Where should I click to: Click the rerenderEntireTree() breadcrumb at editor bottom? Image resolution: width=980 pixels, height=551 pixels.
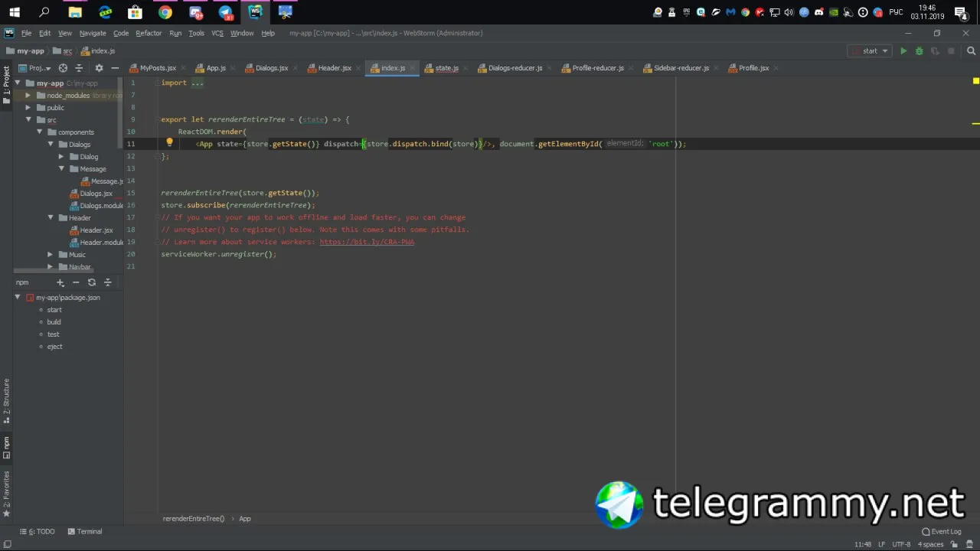point(193,519)
